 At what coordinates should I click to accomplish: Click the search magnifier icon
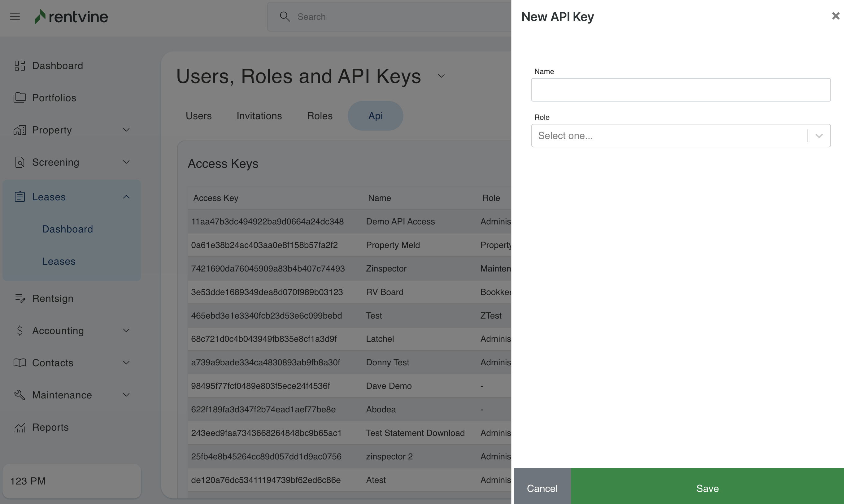pyautogui.click(x=285, y=17)
